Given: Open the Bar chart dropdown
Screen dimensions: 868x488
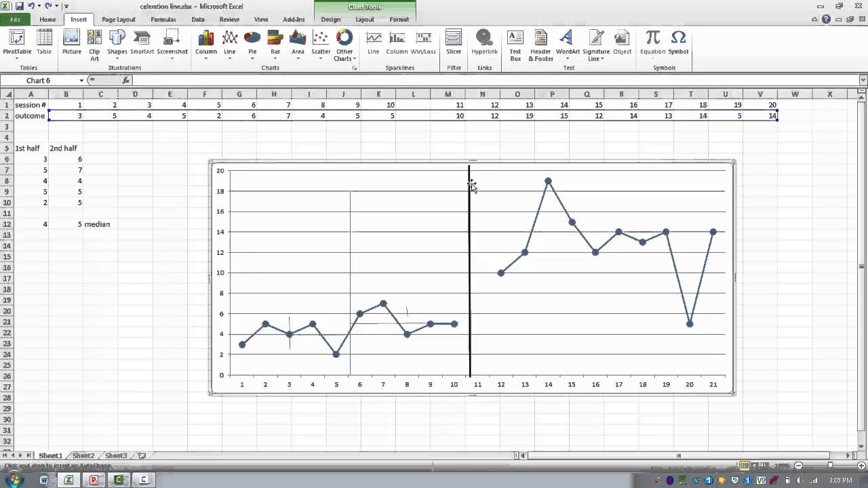Looking at the screenshot, I should [275, 45].
